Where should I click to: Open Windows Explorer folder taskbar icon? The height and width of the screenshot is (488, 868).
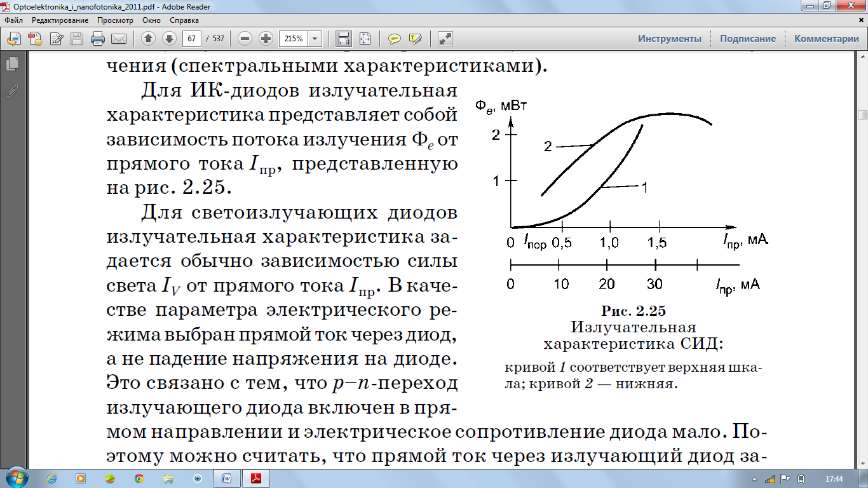pyautogui.click(x=168, y=478)
